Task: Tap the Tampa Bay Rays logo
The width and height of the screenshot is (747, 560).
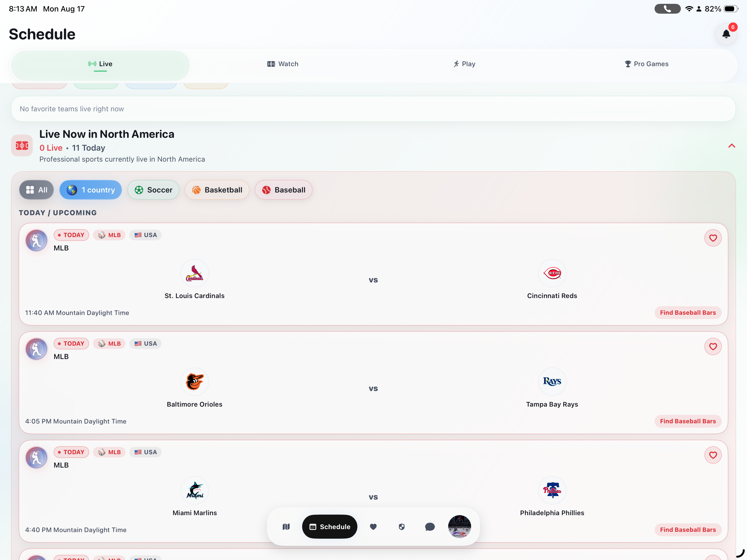Action: coord(552,382)
